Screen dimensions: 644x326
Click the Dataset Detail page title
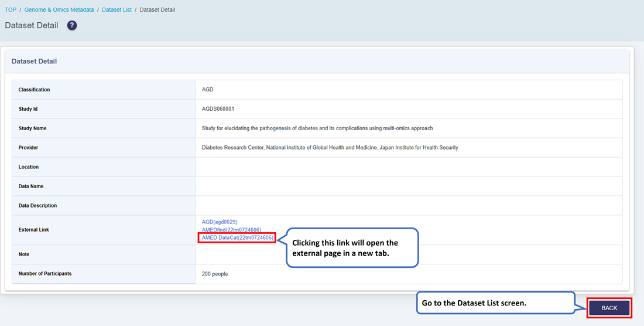(x=32, y=26)
